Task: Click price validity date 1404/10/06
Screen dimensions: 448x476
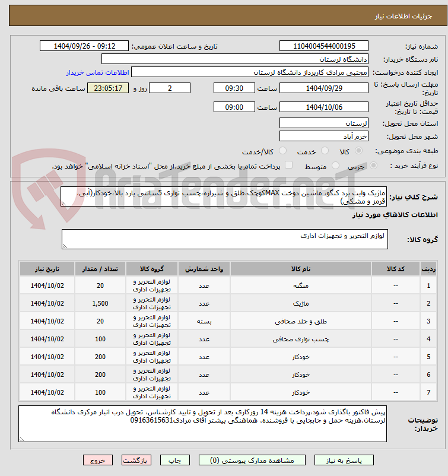Action: pyautogui.click(x=324, y=107)
